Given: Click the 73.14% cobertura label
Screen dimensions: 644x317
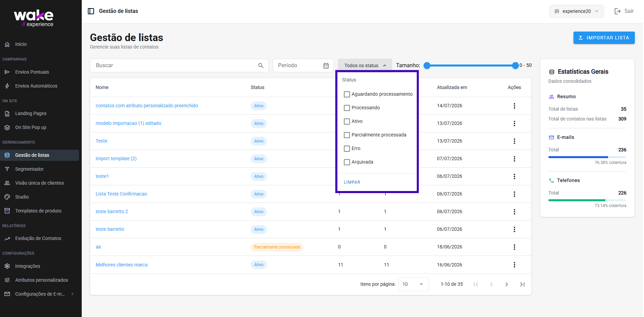Looking at the screenshot, I should pos(610,206).
